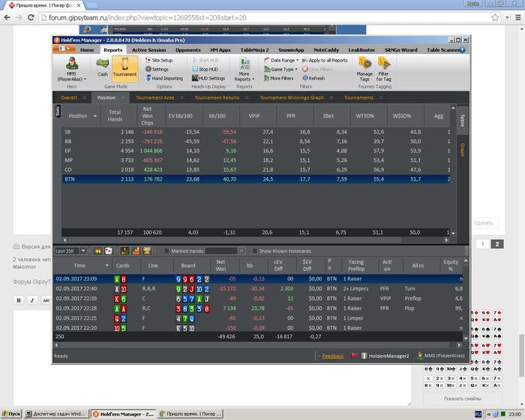Click Apply to all Reports
The image size is (525, 420).
pos(325,60)
